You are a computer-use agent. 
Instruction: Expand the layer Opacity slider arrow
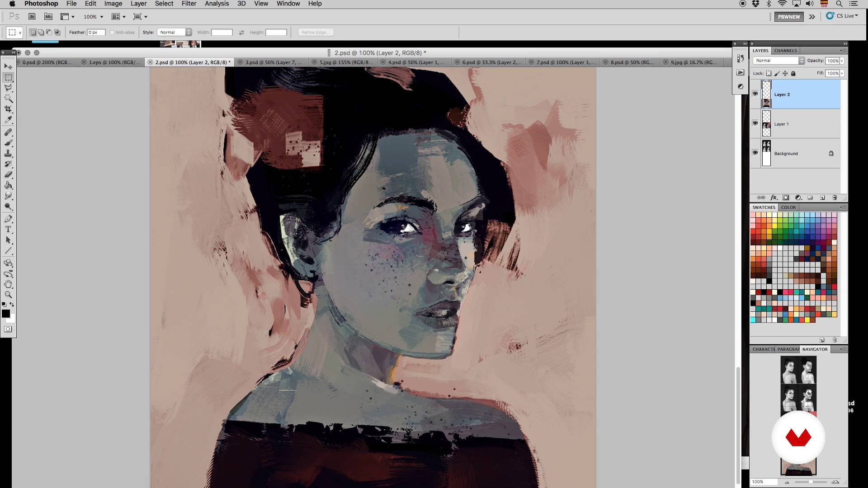click(x=842, y=61)
